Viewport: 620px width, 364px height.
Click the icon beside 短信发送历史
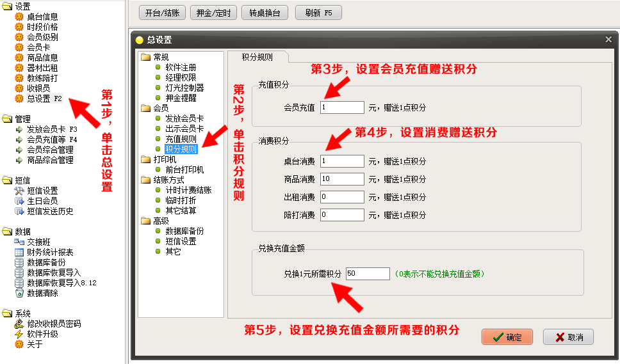[19, 212]
